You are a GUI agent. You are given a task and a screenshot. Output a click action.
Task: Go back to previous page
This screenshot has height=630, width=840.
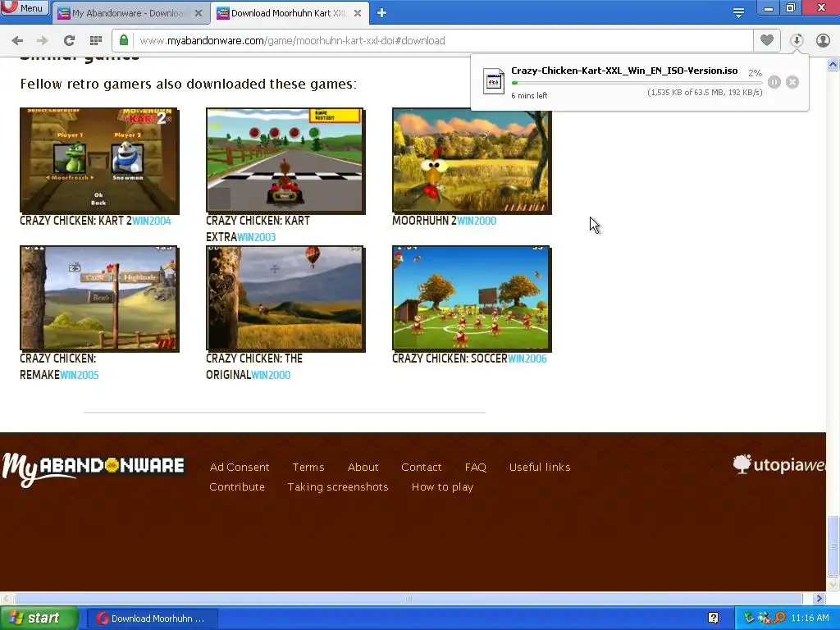pos(18,41)
